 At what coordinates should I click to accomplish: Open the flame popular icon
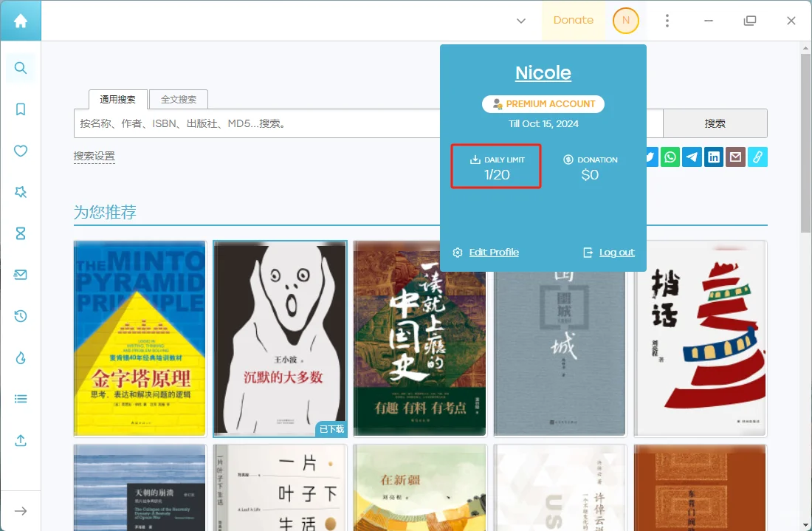(20, 357)
